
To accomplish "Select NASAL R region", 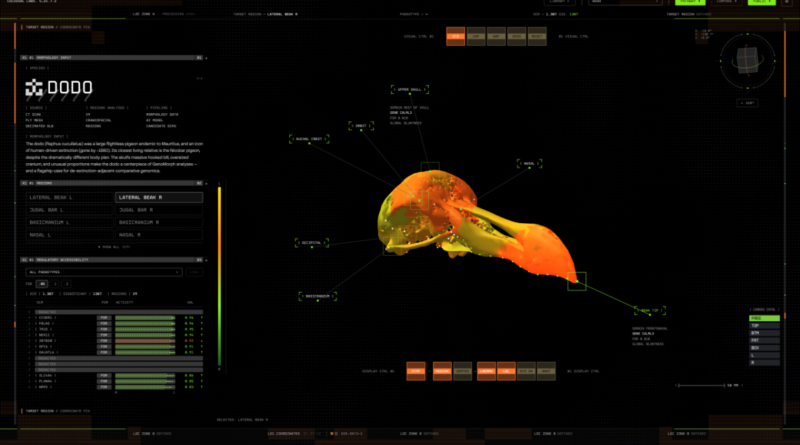I will pyautogui.click(x=159, y=235).
